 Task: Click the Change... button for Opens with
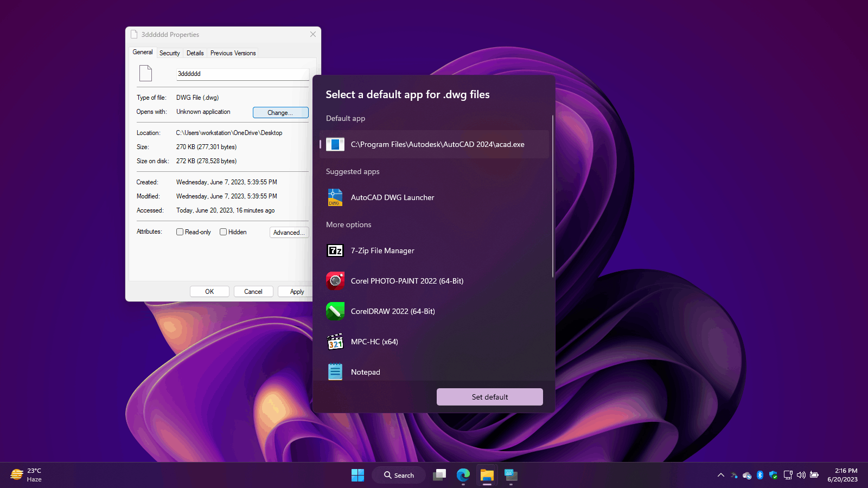coord(280,113)
